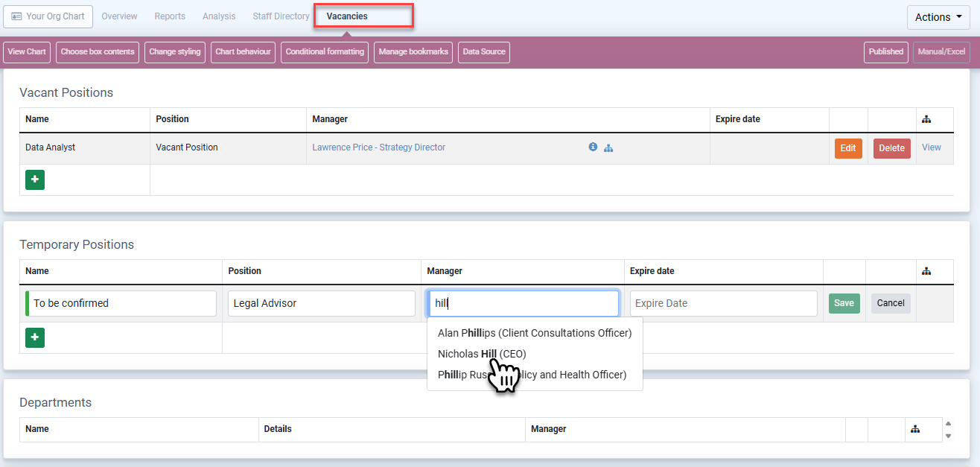Screen dimensions: 980x467
Task: Click hierarchy icon in Temporary Positions header
Action: point(926,271)
